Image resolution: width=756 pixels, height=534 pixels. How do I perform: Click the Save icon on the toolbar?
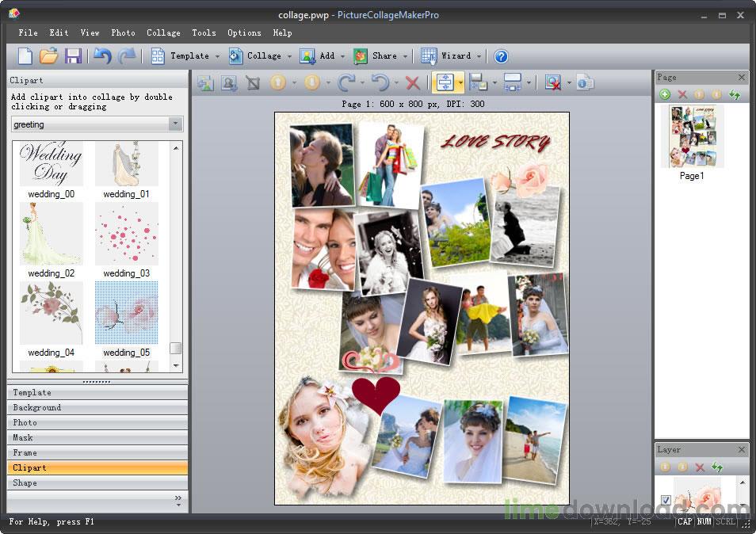click(74, 55)
